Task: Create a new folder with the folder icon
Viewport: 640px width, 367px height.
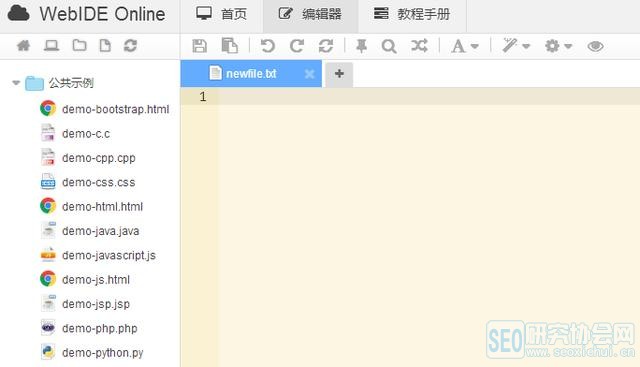Action: click(79, 45)
